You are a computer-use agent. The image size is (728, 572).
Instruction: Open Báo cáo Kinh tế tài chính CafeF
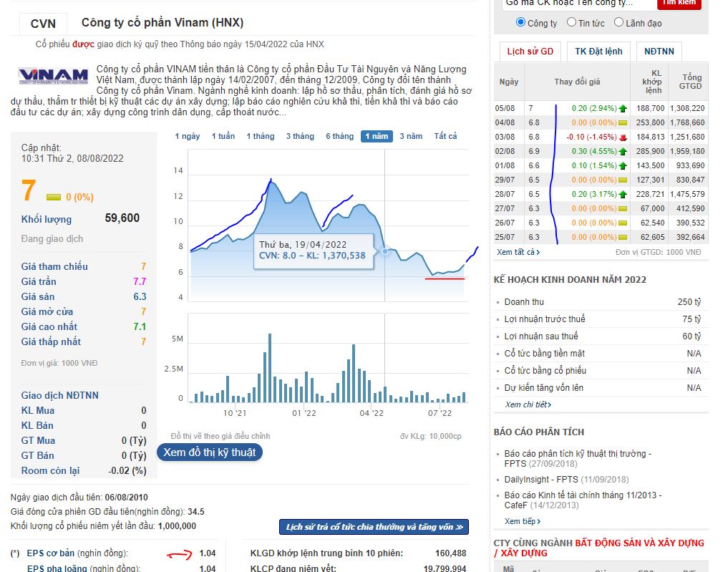pos(583,500)
